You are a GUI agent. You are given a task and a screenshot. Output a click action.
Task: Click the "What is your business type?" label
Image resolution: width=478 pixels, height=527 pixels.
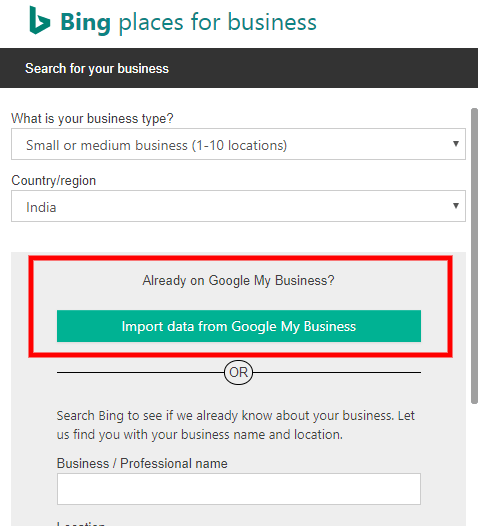point(92,119)
